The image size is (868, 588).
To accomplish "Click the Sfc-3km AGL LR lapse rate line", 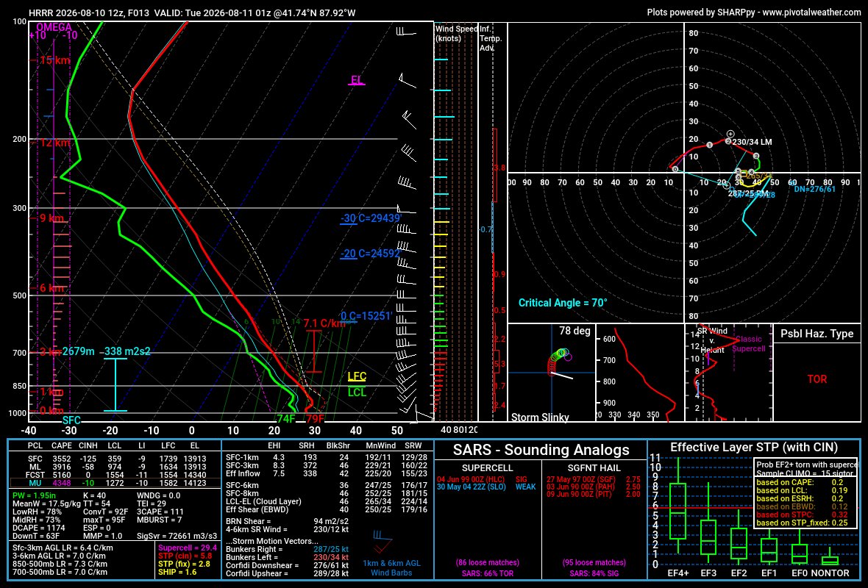I will click(63, 548).
